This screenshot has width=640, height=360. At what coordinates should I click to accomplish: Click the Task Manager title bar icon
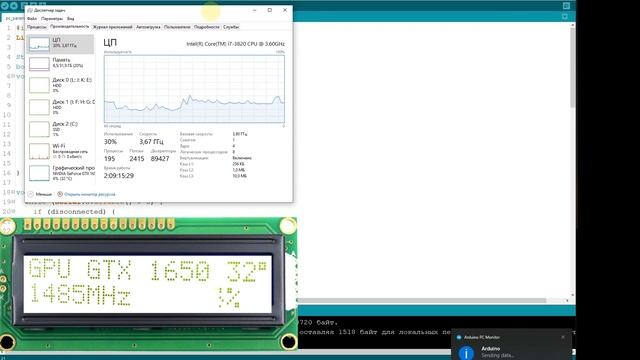coord(30,10)
